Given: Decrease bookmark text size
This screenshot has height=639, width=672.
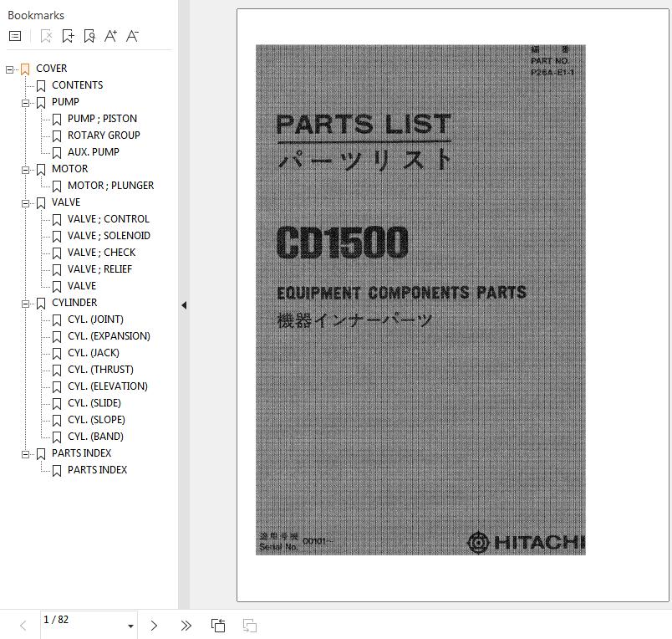Looking at the screenshot, I should [x=132, y=36].
